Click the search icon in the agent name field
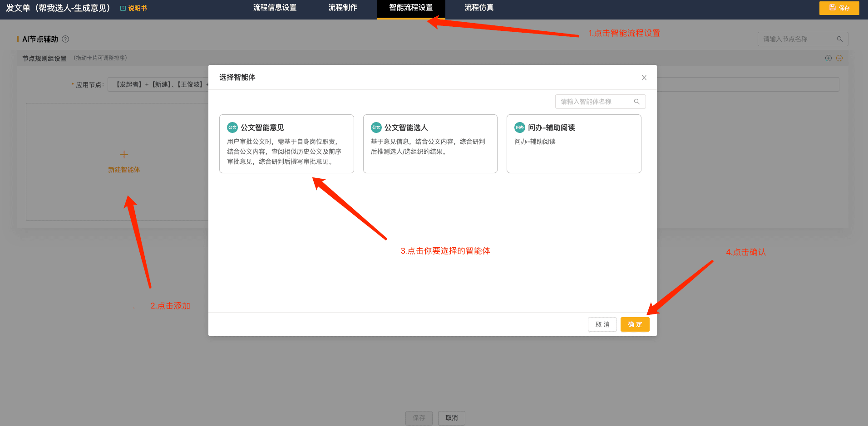This screenshot has height=426, width=868. 637,102
